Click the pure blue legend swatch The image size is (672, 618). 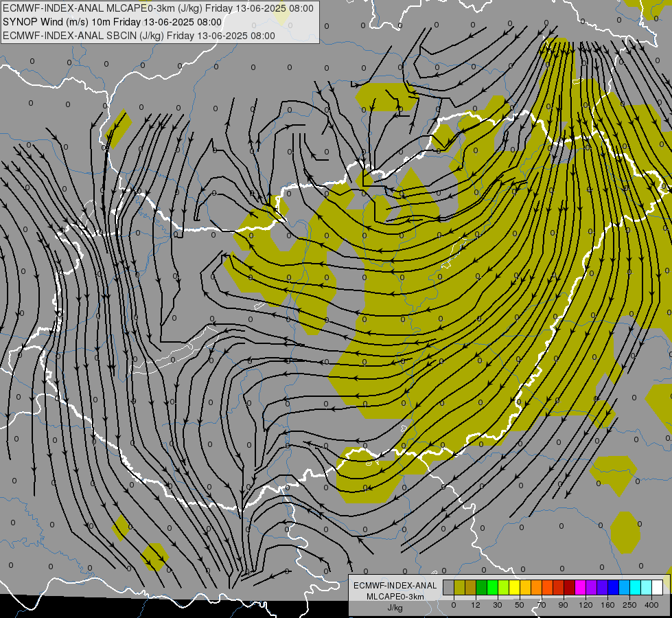pyautogui.click(x=614, y=587)
